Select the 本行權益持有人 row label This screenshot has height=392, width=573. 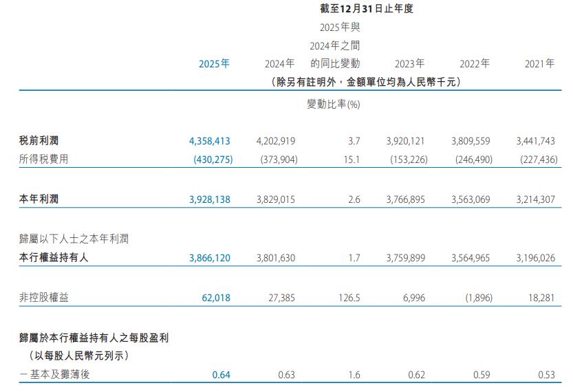point(54,258)
